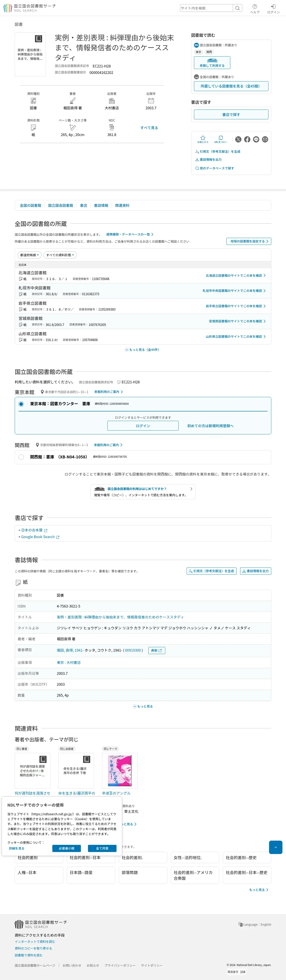Open the すべての資料形態 dropdown
Image resolution: width=286 pixels, height=980 pixels.
coord(60,255)
